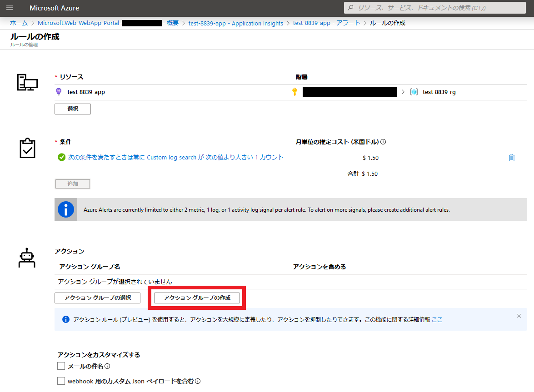Image resolution: width=534 pixels, height=392 pixels.
Task: Click test-8839-rg resource group
Action: point(439,92)
